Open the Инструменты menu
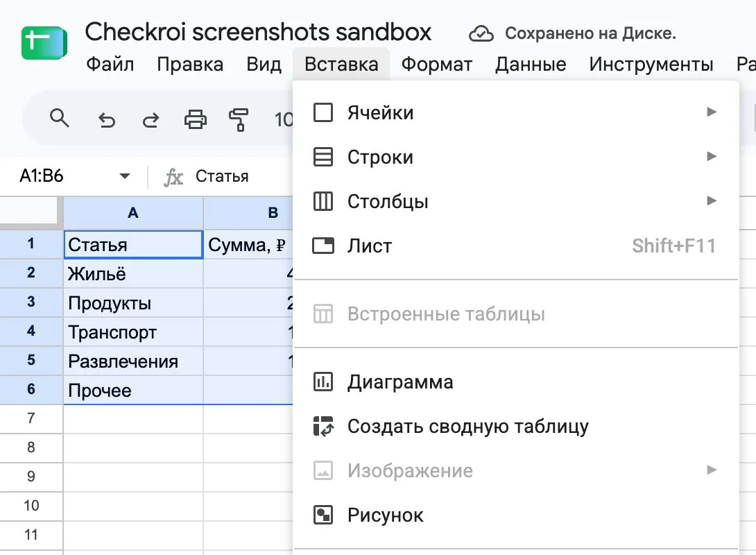The image size is (756, 555). (x=651, y=64)
